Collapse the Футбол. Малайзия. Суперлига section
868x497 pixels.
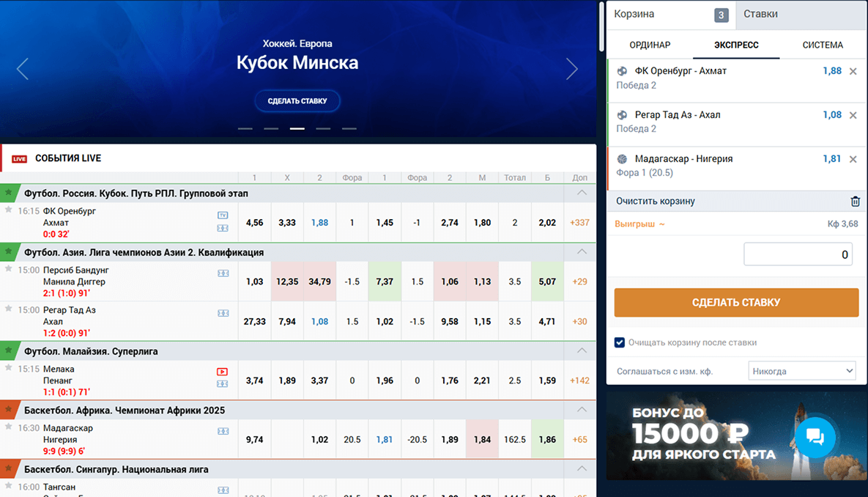582,351
